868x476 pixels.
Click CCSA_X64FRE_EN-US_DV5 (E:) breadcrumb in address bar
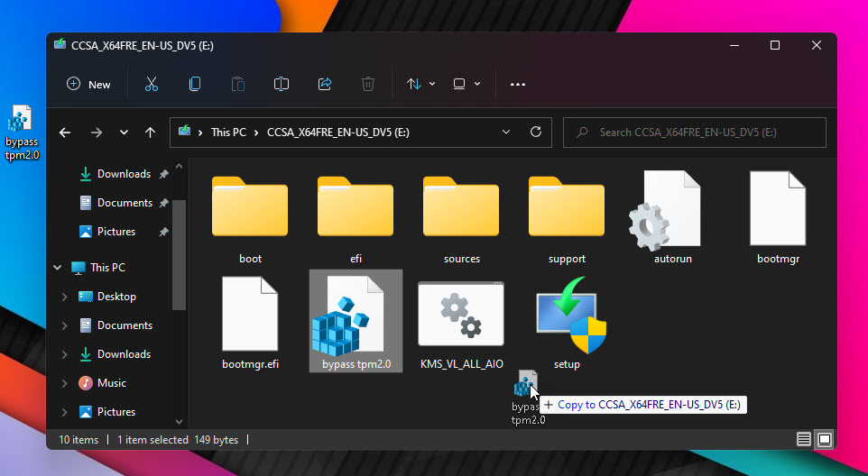pos(338,133)
